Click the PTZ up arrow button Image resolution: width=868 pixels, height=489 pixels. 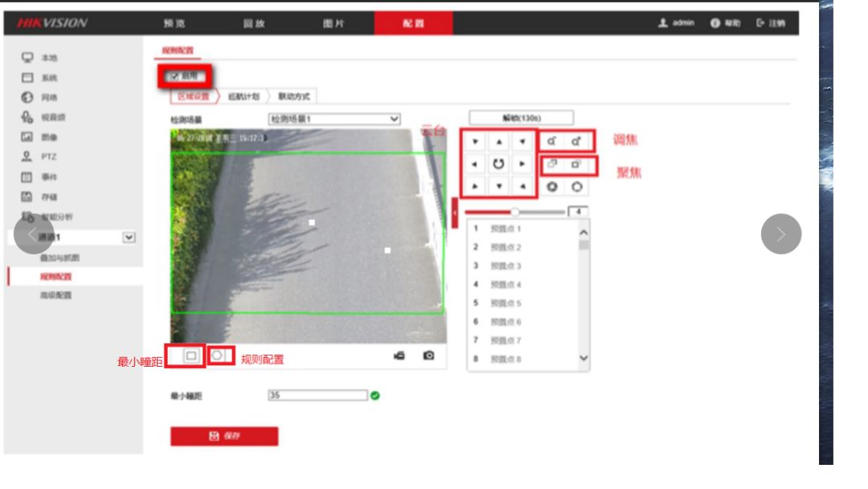coord(498,142)
